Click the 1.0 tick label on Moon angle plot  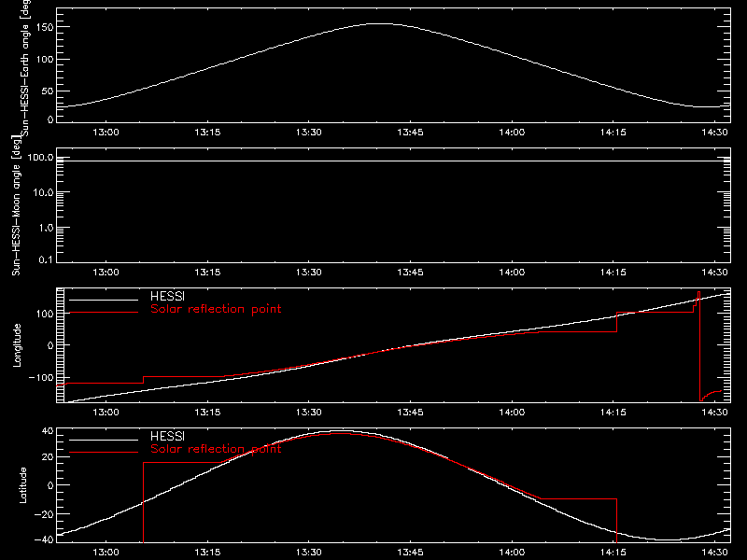pos(46,228)
